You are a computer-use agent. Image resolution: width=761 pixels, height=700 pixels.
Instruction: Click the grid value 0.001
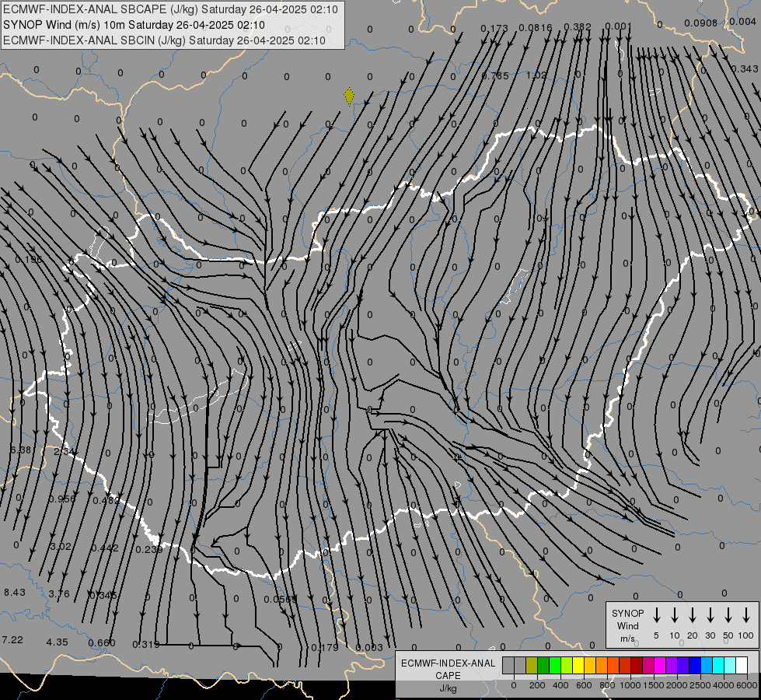point(618,26)
